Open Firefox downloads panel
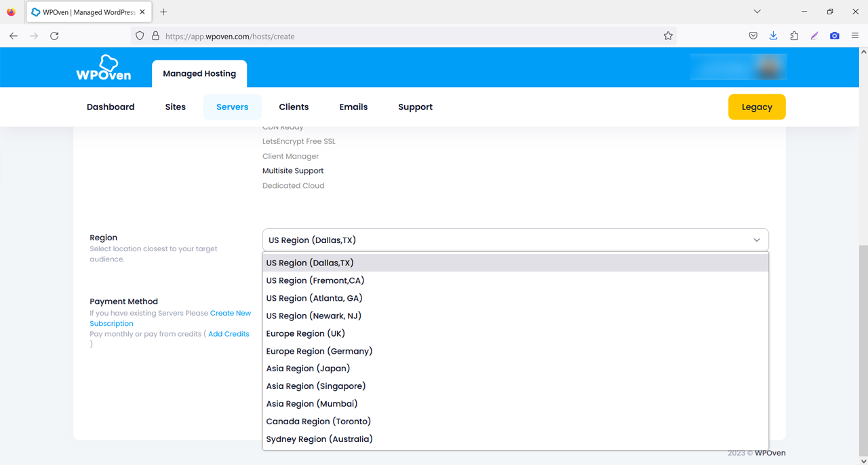868x465 pixels. [x=773, y=36]
